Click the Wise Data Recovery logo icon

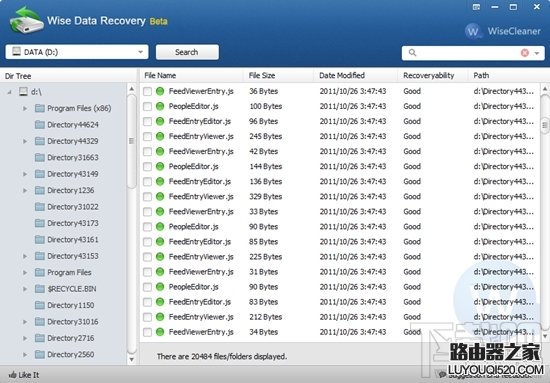[26, 20]
